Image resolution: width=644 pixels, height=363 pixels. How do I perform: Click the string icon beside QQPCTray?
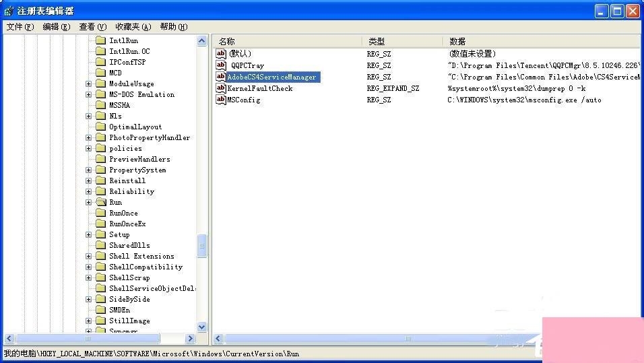221,65
